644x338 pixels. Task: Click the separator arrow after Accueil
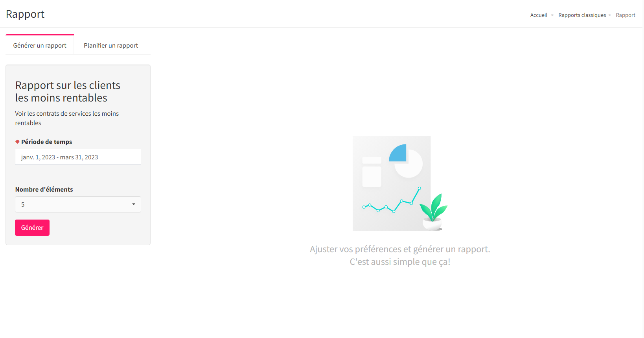[552, 15]
